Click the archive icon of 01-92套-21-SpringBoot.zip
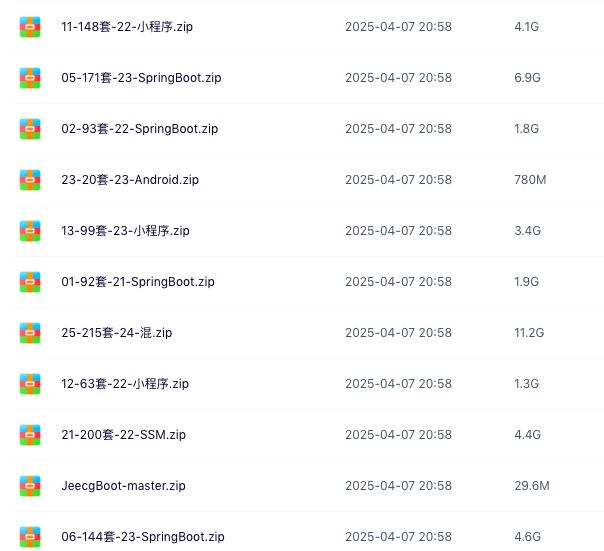The width and height of the screenshot is (604, 551). 30,282
